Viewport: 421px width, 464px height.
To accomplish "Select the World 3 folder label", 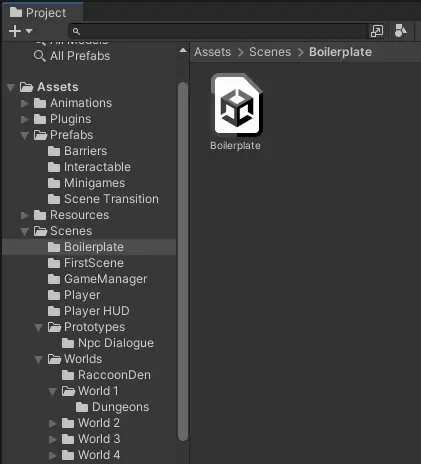I will (99, 439).
